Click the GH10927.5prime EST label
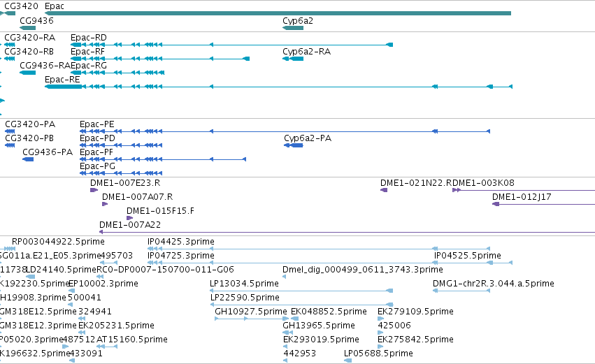Image resolution: width=595 pixels, height=364 pixels. tap(251, 312)
